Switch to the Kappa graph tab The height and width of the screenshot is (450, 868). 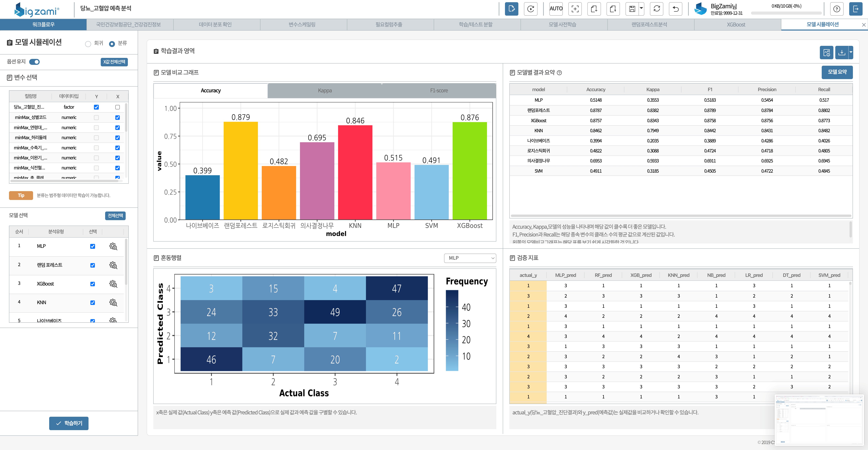325,91
